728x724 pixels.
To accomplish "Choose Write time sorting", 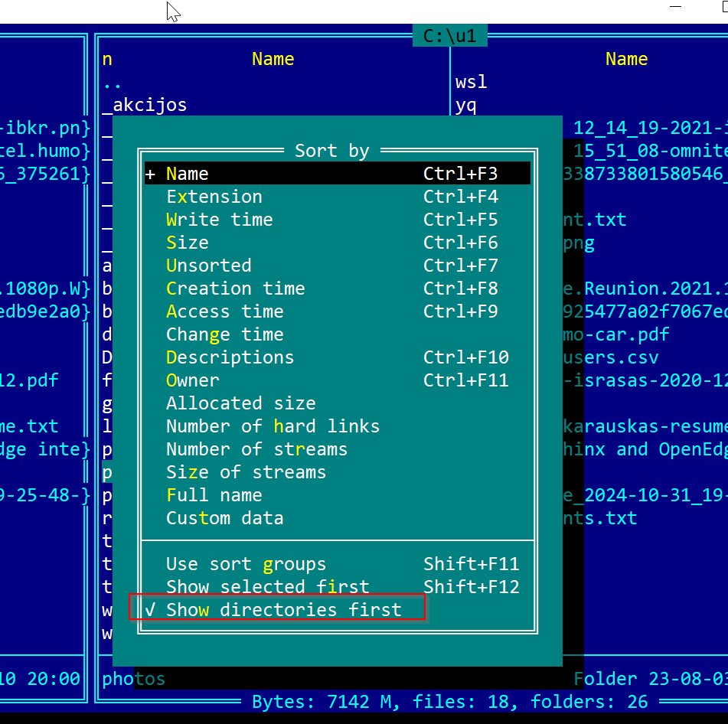I will tap(219, 220).
